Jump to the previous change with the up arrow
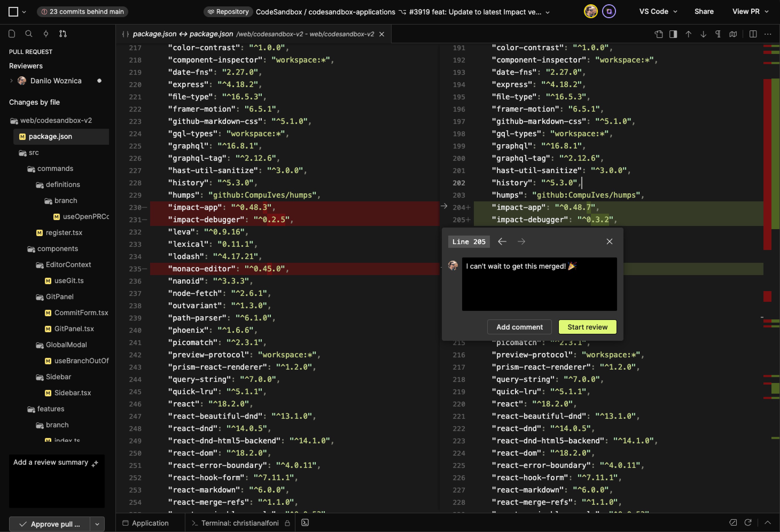 [689, 34]
